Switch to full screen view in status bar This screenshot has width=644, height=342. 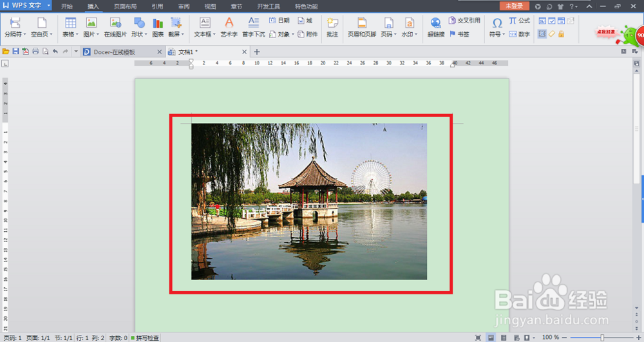pos(478,337)
